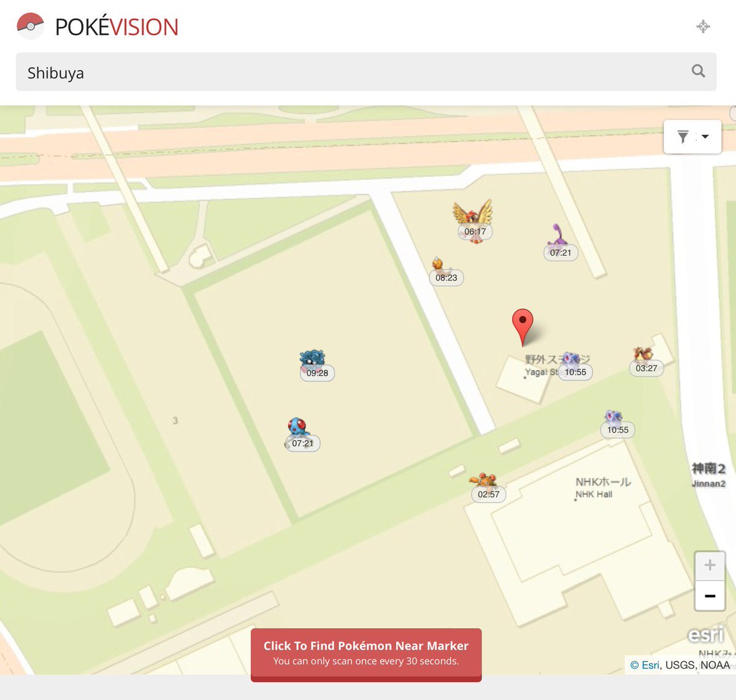Click the Shibuya search input field
Screen dimensions: 736x700
pos(366,72)
